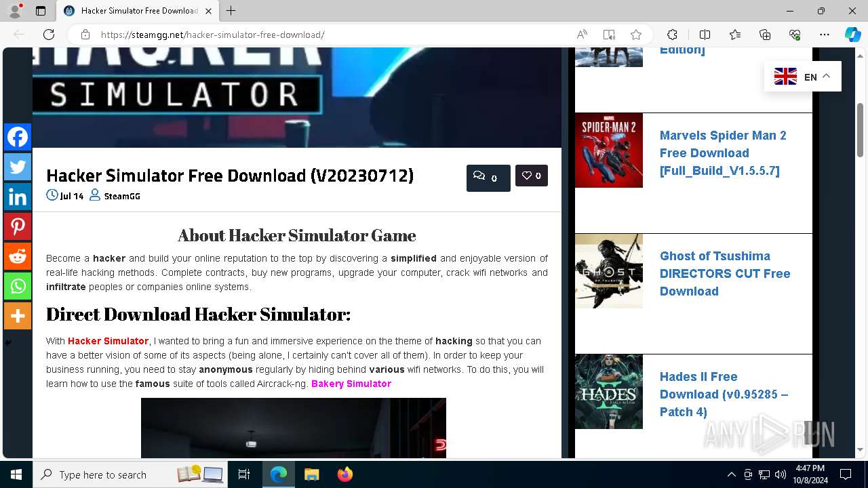Open the browser profile icon
Screen dimensions: 868x488
point(14,11)
